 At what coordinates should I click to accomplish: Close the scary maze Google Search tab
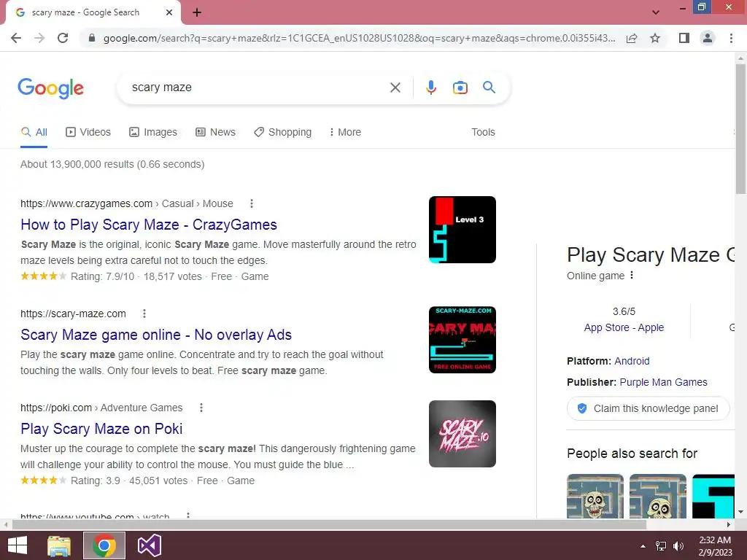point(169,12)
